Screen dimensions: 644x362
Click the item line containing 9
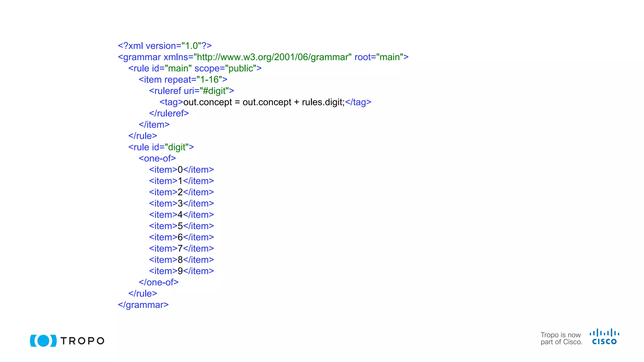click(x=181, y=271)
